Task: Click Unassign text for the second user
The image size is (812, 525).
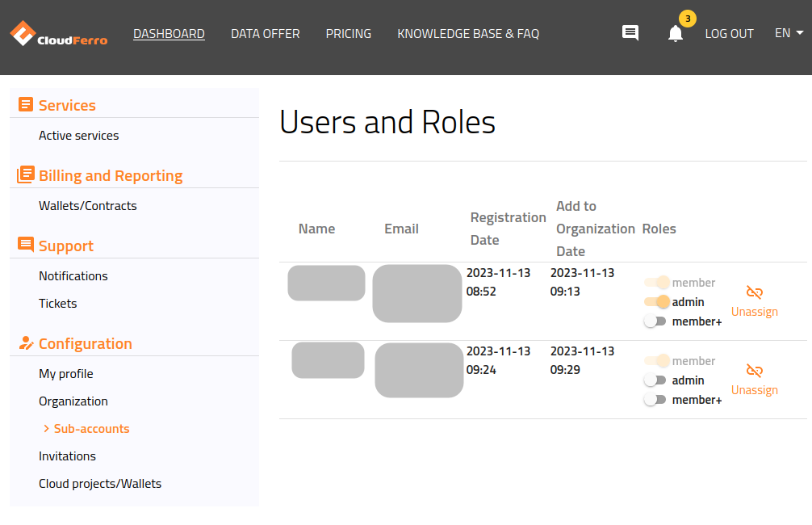Action: [755, 389]
